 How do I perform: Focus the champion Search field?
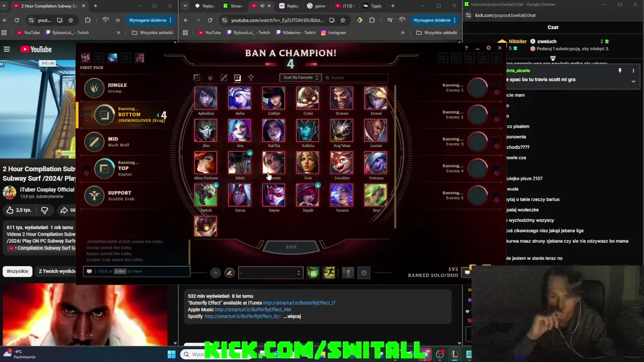pyautogui.click(x=356, y=77)
